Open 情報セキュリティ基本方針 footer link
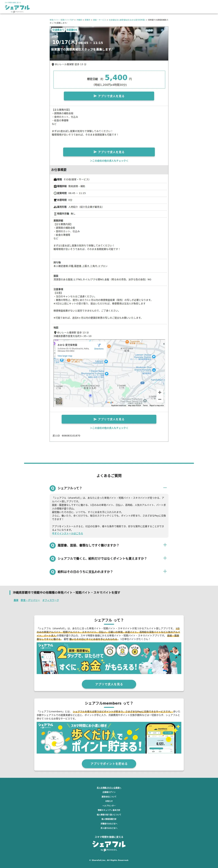 pos(109,810)
